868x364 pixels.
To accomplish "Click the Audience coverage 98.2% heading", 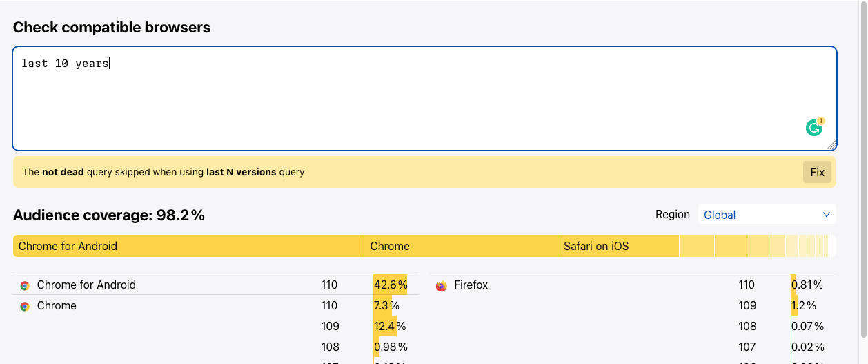I will (109, 215).
